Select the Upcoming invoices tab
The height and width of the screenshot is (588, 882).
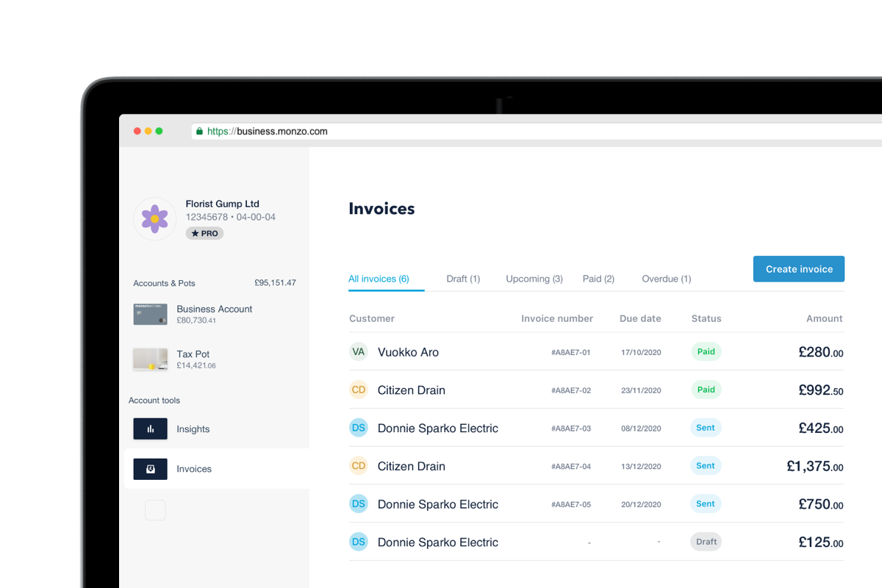534,279
